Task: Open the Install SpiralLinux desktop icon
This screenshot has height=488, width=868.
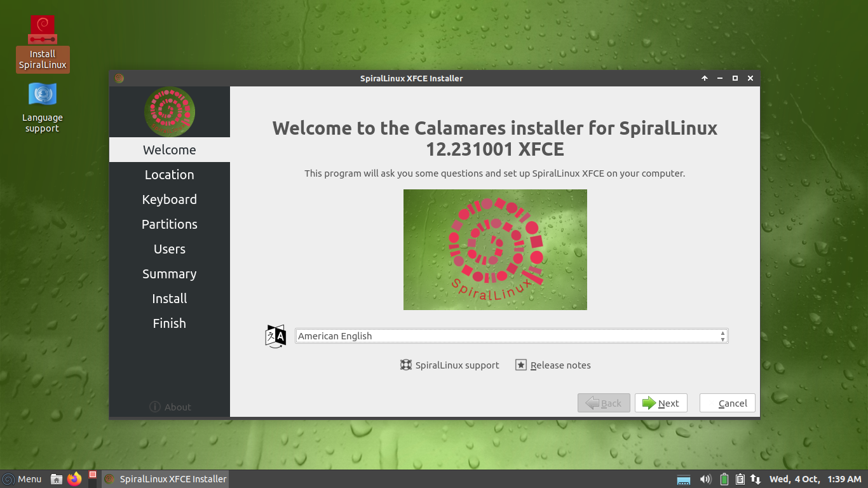Action: (43, 43)
